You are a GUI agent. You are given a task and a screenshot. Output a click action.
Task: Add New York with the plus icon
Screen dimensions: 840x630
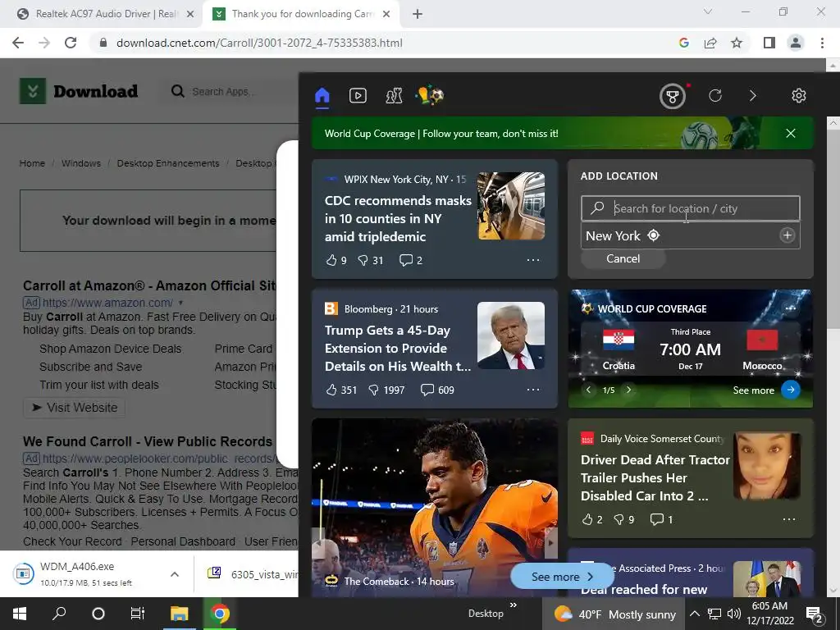click(787, 235)
